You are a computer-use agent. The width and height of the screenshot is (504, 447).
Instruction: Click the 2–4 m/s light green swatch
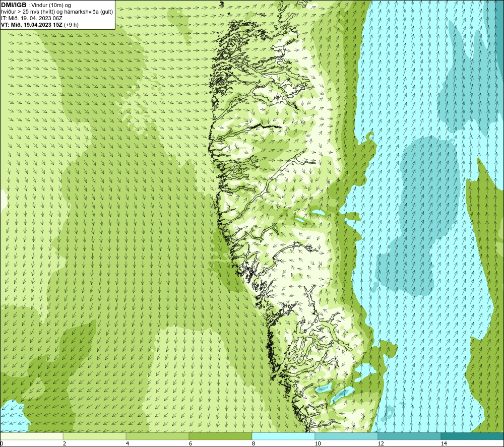pyautogui.click(x=95, y=436)
